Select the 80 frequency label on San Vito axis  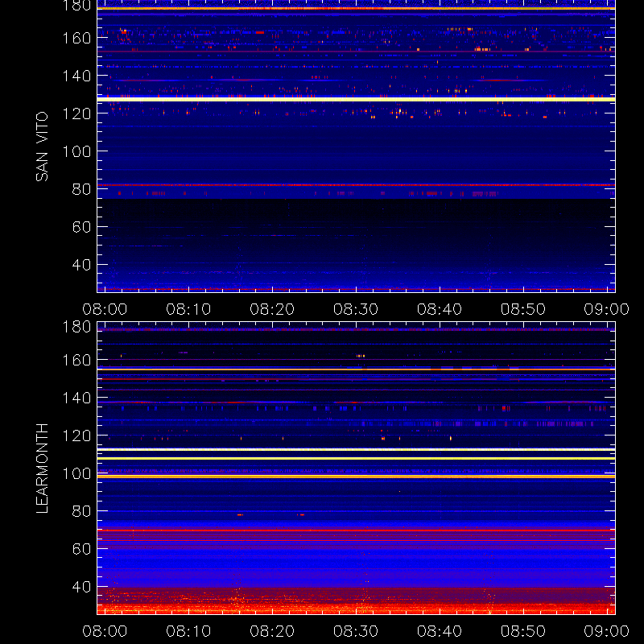81,189
